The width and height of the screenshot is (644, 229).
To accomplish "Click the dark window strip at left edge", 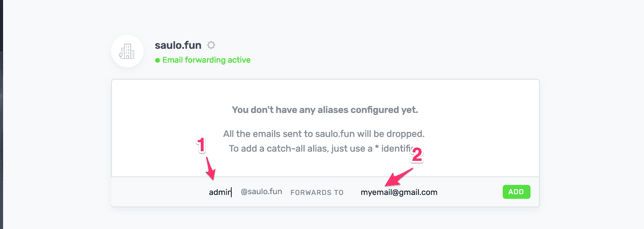I will click(2, 114).
